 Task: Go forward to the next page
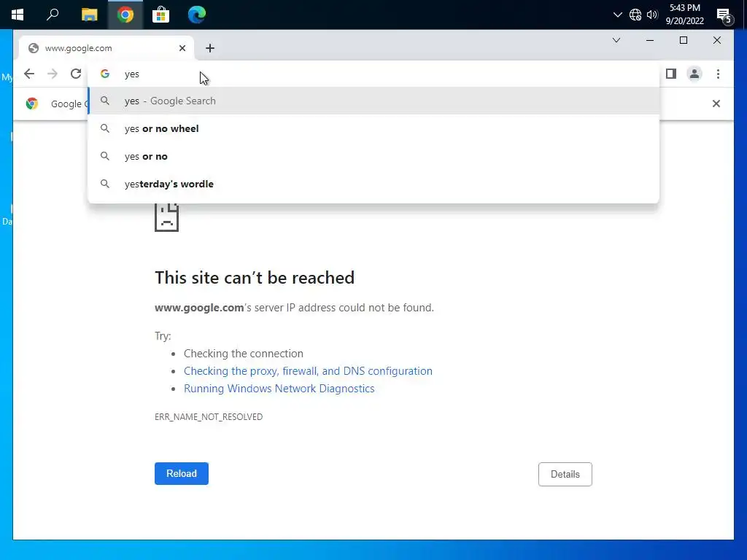(53, 74)
